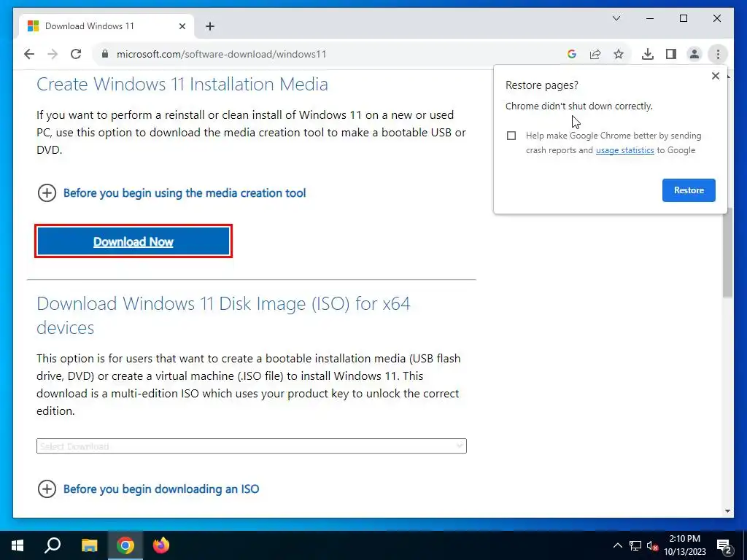
Task: Open the usage statistics link
Action: 624,150
